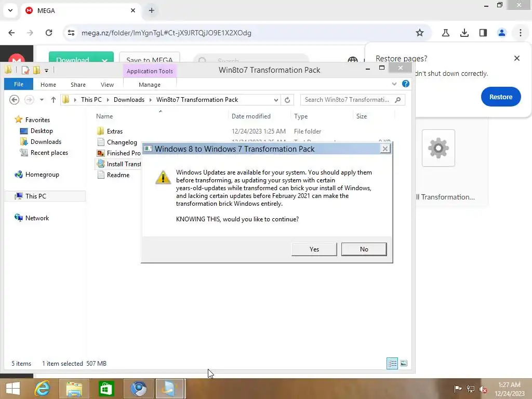Expand the arrow after Downloads breadcrumb
The height and width of the screenshot is (399, 532).
tap(150, 100)
